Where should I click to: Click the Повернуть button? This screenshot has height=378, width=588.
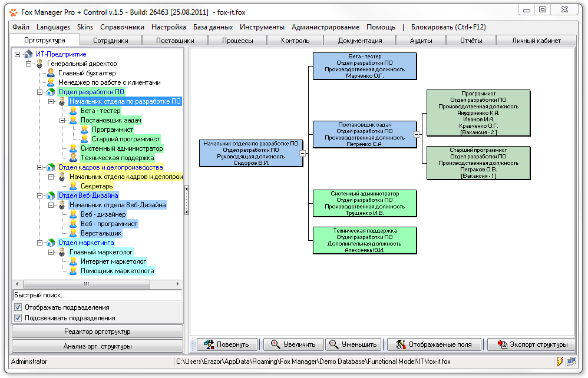[x=227, y=344]
